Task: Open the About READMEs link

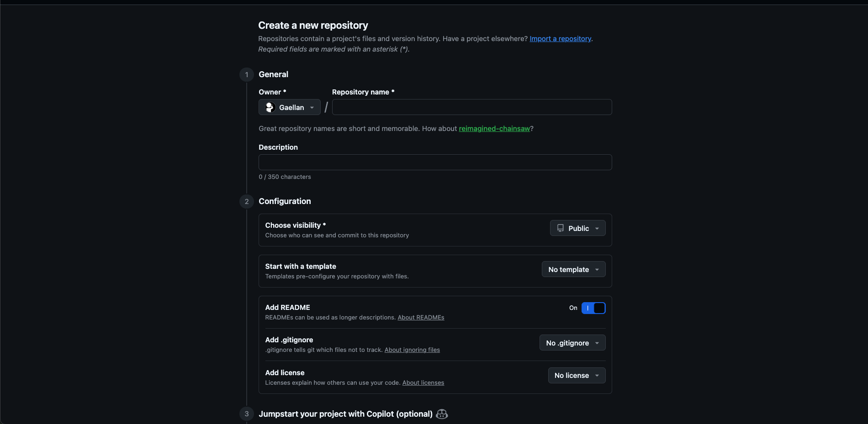Action: (x=421, y=317)
